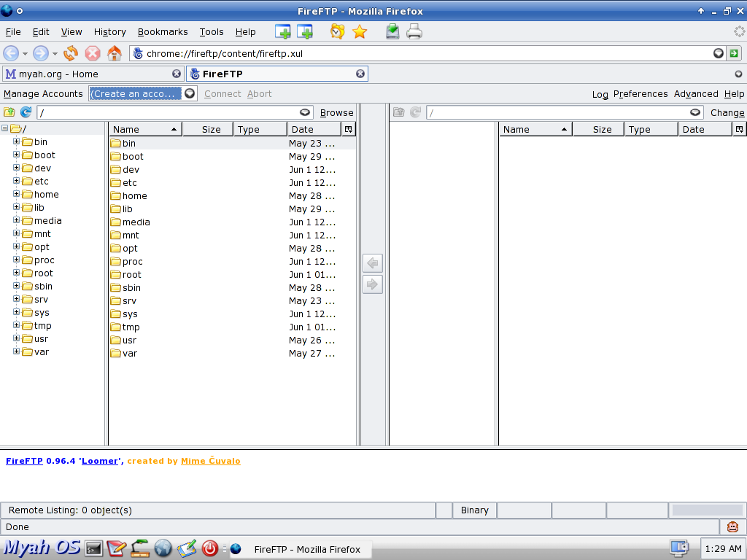Click the green Go button in the address bar
This screenshot has width=747, height=560.
734,53
